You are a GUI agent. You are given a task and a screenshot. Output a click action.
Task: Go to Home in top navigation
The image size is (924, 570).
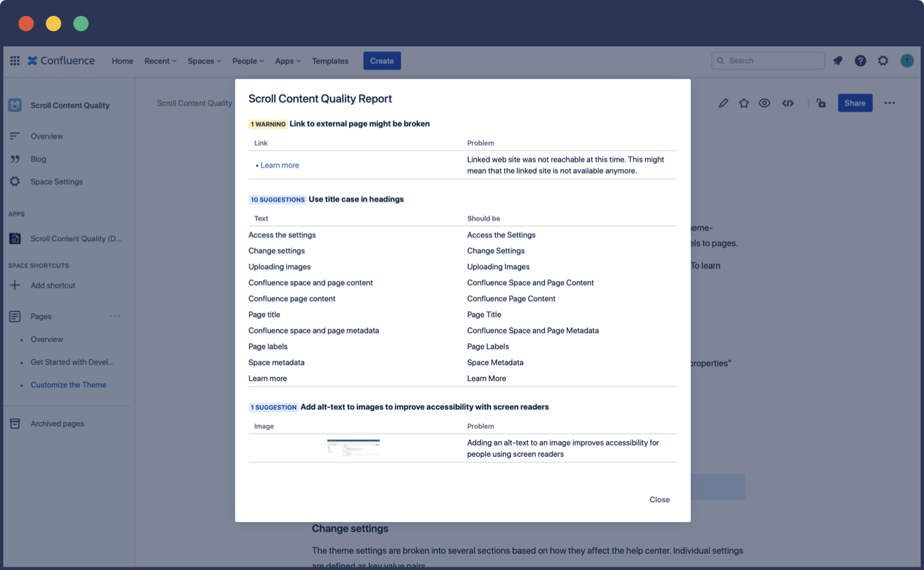pyautogui.click(x=123, y=61)
